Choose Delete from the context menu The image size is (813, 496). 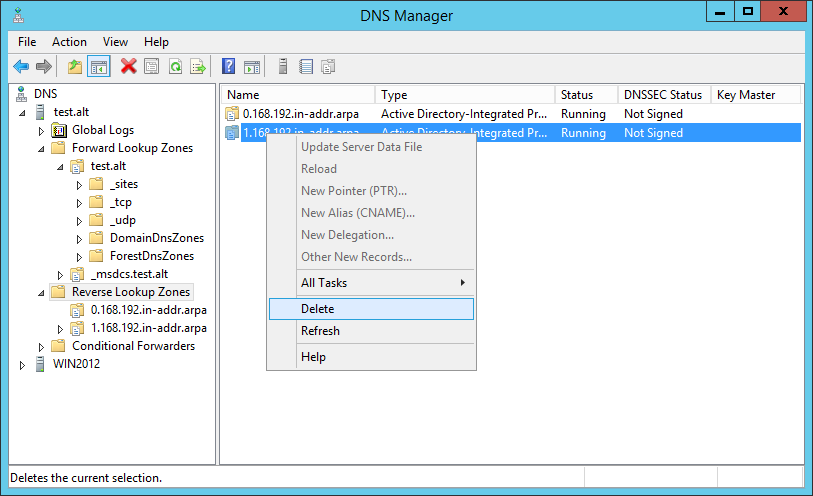318,309
